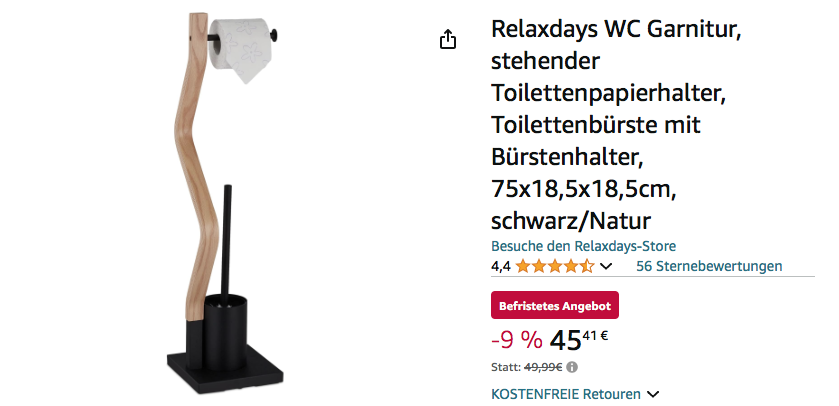Click the star rating icons
This screenshot has width=839, height=406.
click(555, 266)
